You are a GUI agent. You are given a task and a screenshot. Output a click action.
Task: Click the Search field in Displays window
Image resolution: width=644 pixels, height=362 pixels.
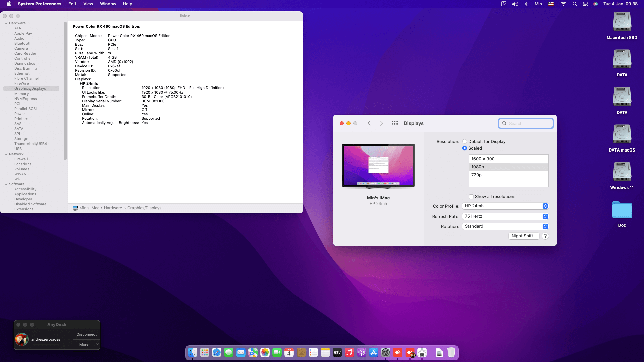point(526,123)
